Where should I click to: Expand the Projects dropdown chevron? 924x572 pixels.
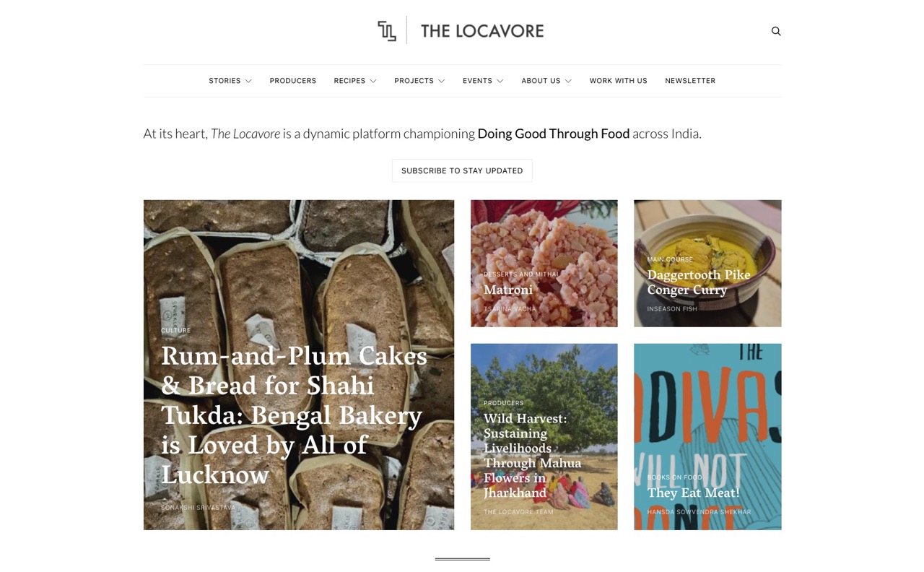coord(442,81)
